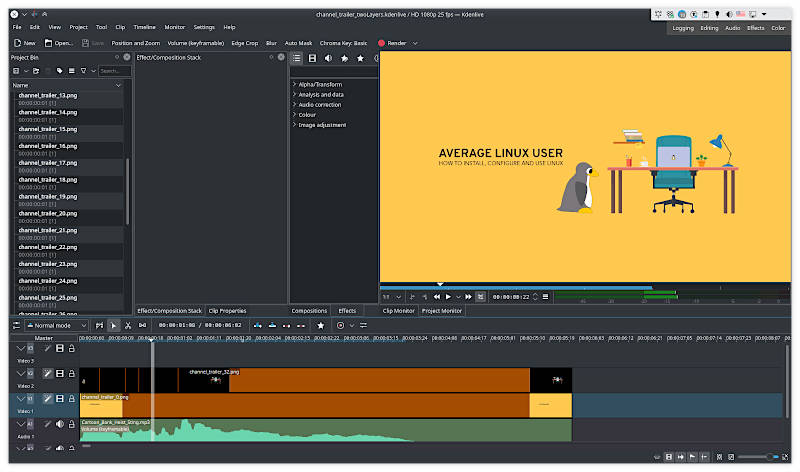Fit zoom to project icon at bottom right

(x=719, y=457)
